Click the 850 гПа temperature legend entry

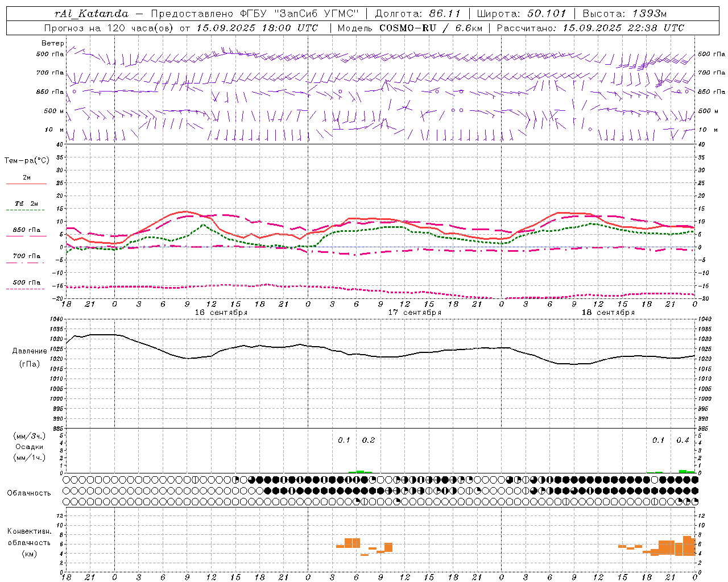(x=27, y=230)
